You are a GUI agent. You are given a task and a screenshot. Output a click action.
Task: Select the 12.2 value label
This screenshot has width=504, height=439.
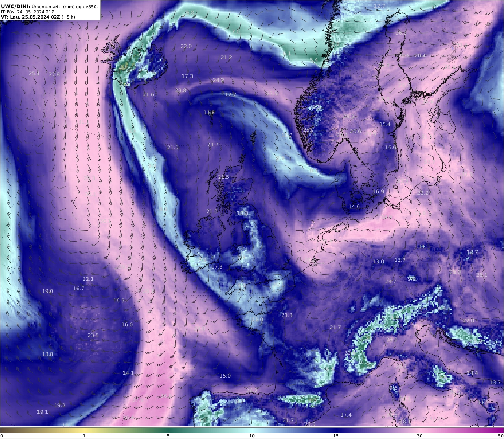[x=231, y=94]
